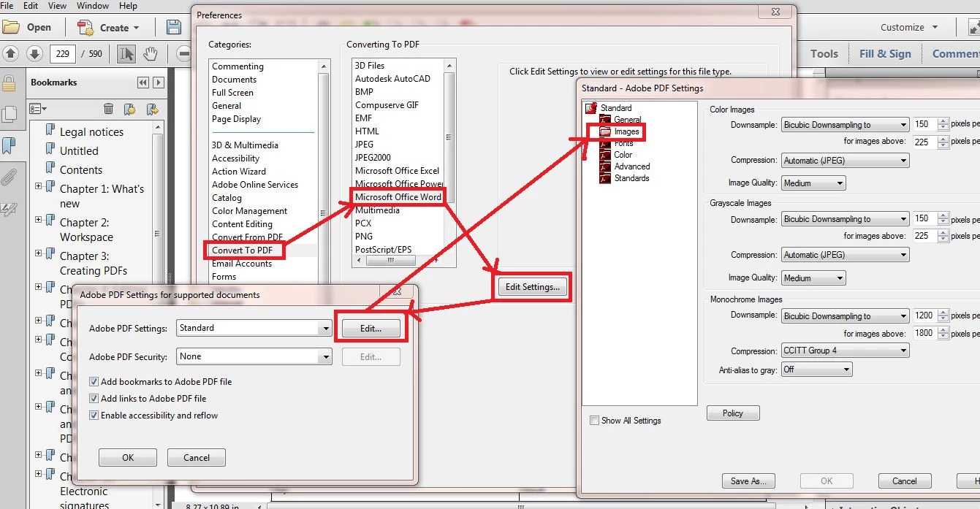The height and width of the screenshot is (509, 980).
Task: Toggle Add links to Adobe PDF file
Action: (x=94, y=399)
